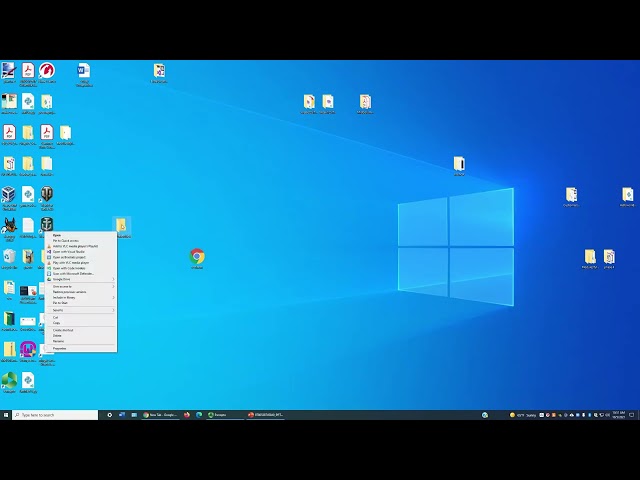Screen dimensions: 640x480
Task: Expand the Send to submenu
Action: coord(81,310)
